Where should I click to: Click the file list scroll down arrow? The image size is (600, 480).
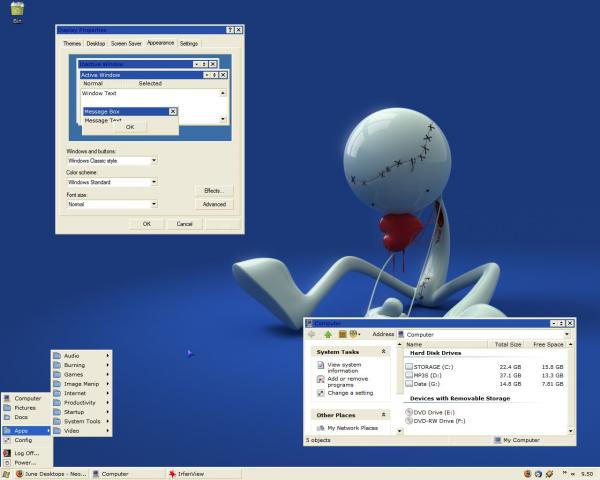click(x=571, y=431)
